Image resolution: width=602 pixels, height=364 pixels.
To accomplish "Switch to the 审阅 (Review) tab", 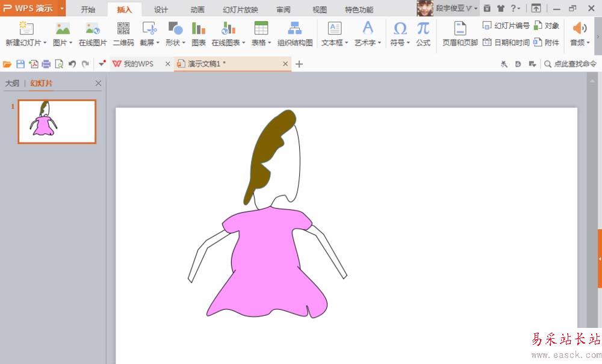I will coord(284,10).
